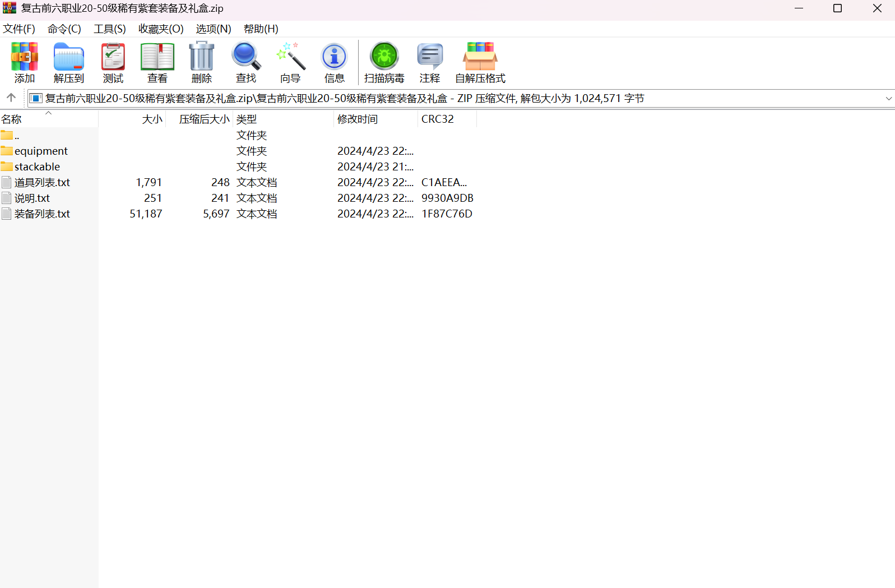
Task: Click the 说明.txt file icon
Action: pyautogui.click(x=7, y=198)
